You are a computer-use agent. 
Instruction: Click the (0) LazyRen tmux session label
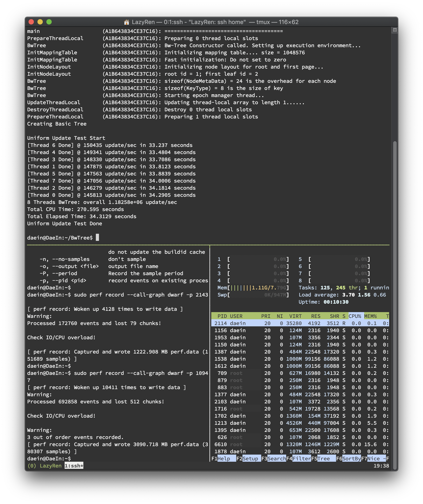pyautogui.click(x=44, y=466)
